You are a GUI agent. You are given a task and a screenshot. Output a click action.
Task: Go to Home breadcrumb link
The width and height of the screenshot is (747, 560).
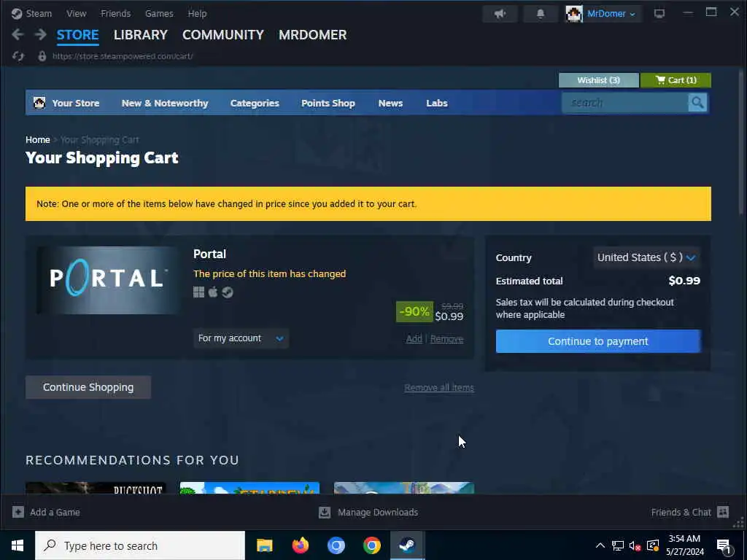point(38,139)
